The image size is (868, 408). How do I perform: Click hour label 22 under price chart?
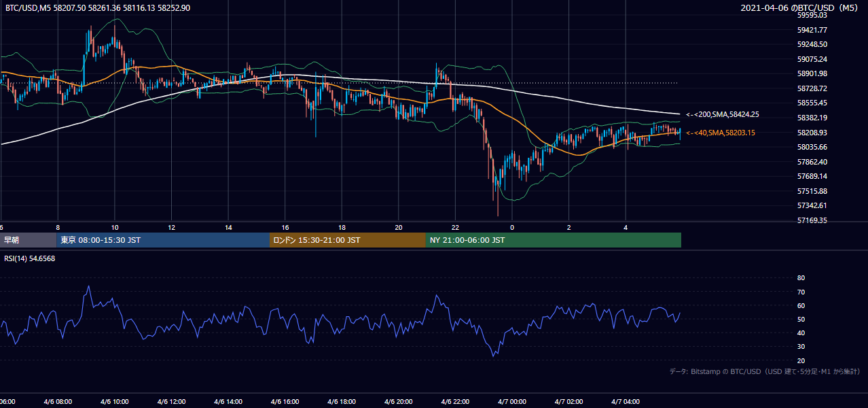456,227
